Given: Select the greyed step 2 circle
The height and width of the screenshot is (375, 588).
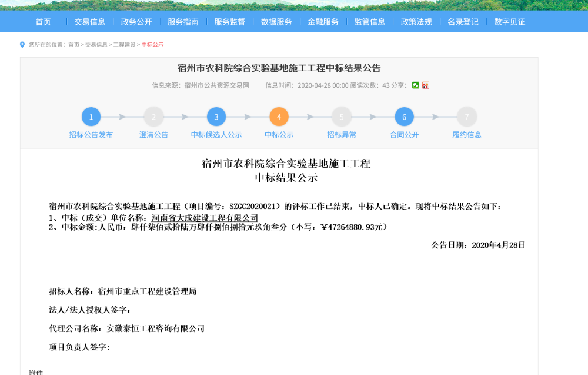Looking at the screenshot, I should pyautogui.click(x=153, y=117).
